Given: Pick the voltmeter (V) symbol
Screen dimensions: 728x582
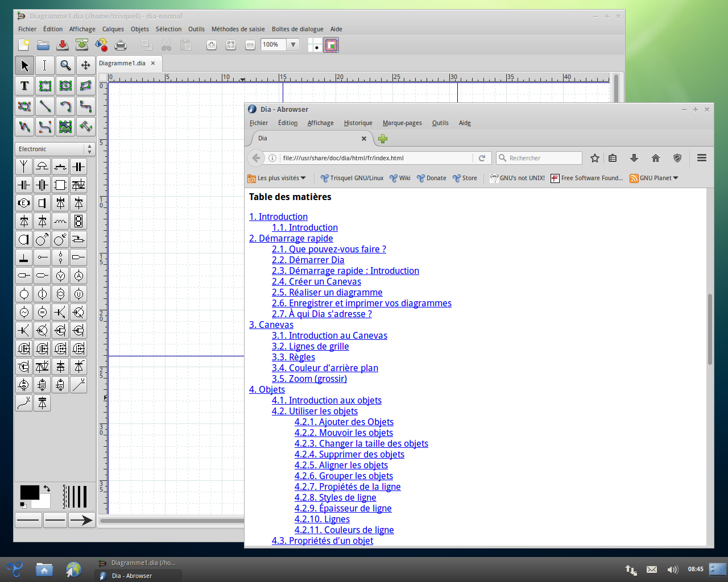Looking at the screenshot, I should click(60, 276).
